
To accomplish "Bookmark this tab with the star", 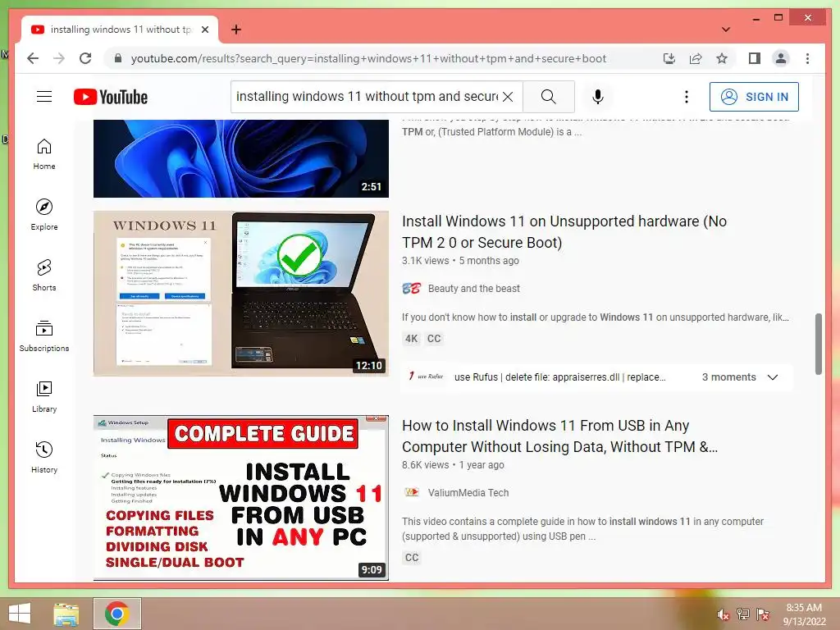I will click(x=722, y=58).
